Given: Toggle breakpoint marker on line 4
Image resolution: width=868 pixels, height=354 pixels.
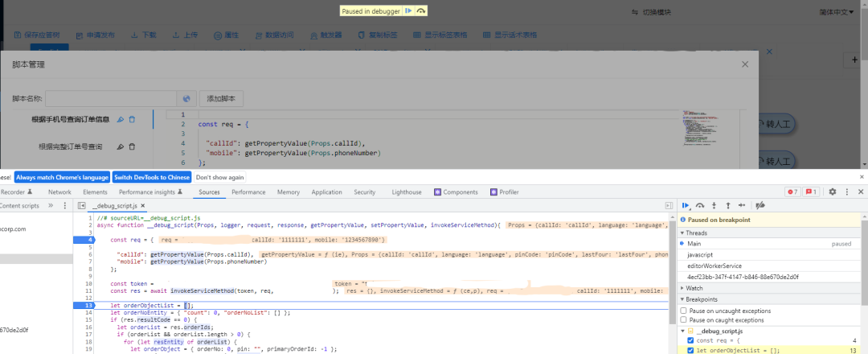Looking at the screenshot, I should [x=84, y=240].
